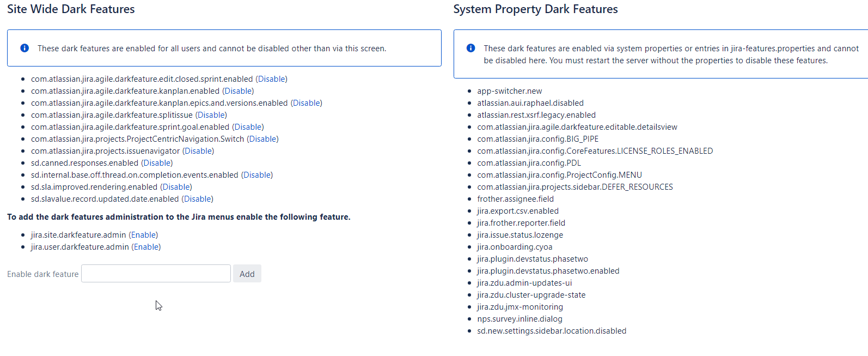Disable kanplan.epics.and.versions.enabled feature
This screenshot has height=356, width=868.
click(x=307, y=103)
